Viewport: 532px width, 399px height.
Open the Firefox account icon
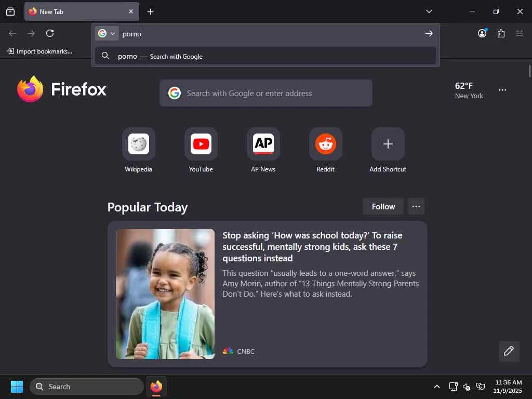click(482, 33)
